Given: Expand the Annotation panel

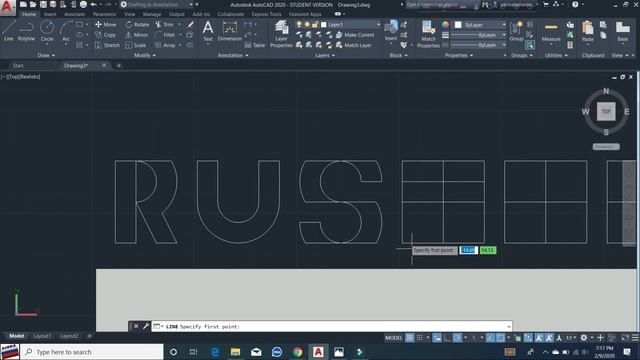Looking at the screenshot, I should click(233, 55).
